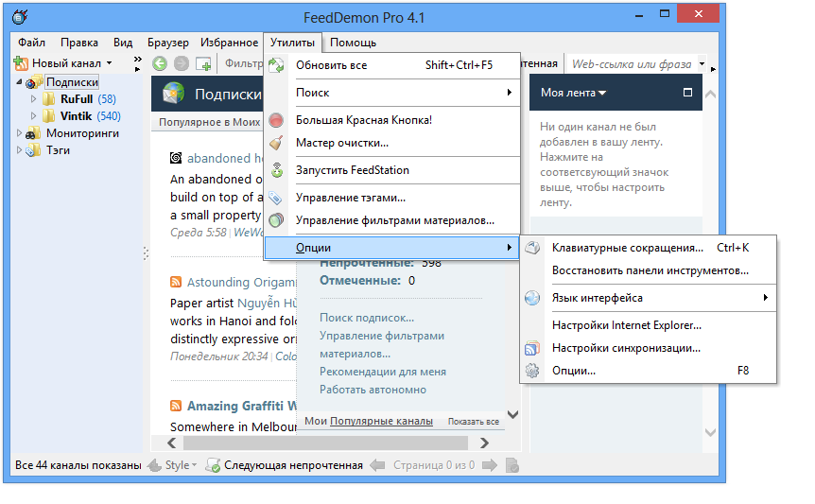Select the Мониторинги tree item

coord(82,133)
